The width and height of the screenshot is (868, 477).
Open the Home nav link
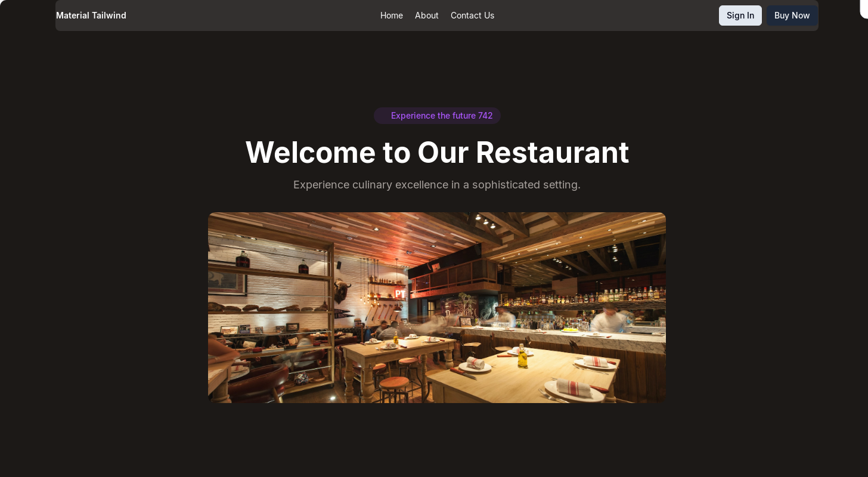pyautogui.click(x=392, y=16)
